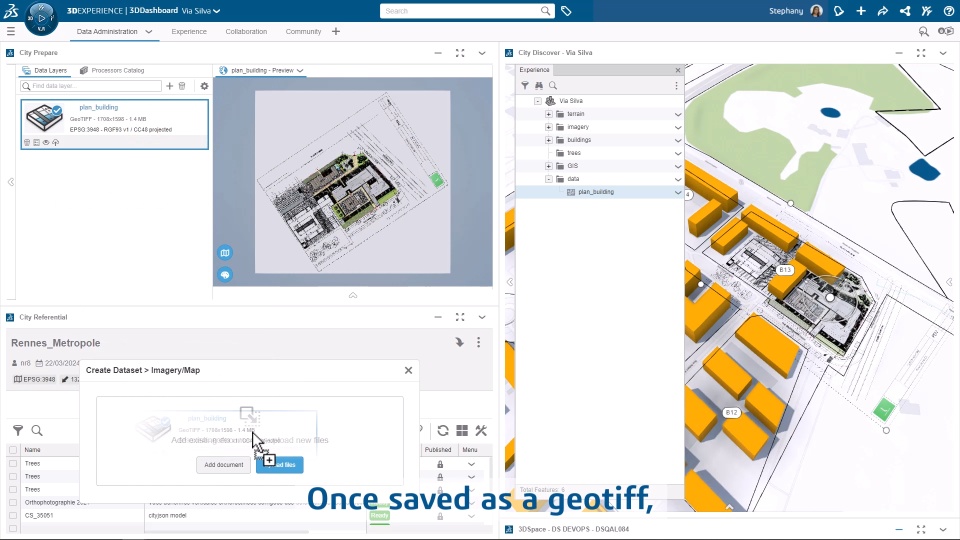
Task: Open the chevron menu for plan_building tree row
Action: coord(678,192)
